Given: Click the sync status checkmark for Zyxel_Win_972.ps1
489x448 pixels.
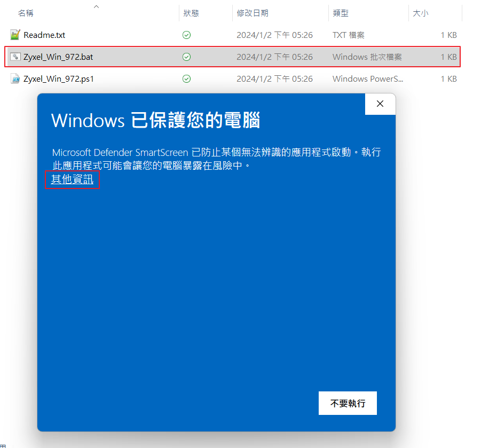Looking at the screenshot, I should coord(186,78).
